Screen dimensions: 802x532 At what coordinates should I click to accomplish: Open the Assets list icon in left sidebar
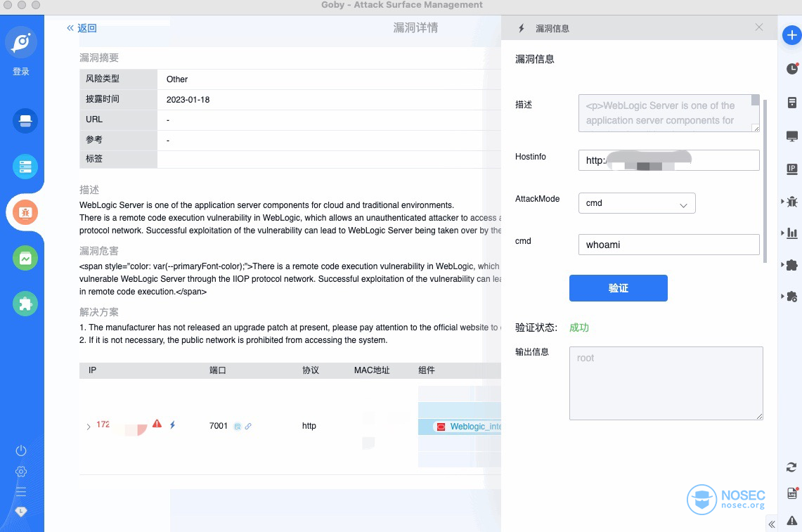(x=25, y=167)
